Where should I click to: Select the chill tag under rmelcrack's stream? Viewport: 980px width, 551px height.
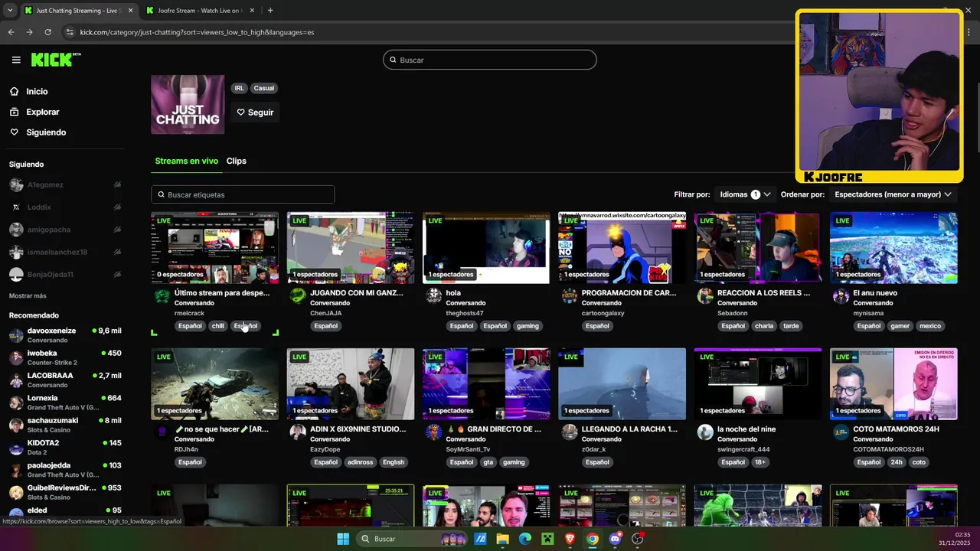[x=218, y=326]
